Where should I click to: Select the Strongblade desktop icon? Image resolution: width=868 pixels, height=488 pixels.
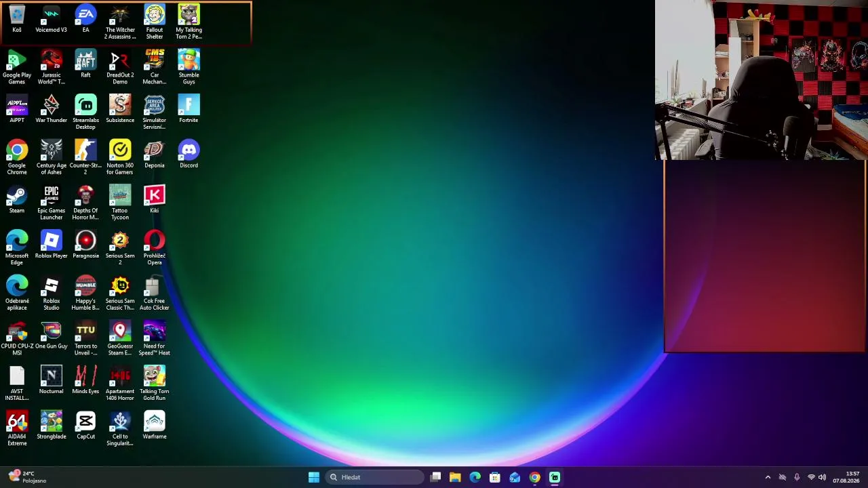pos(52,426)
